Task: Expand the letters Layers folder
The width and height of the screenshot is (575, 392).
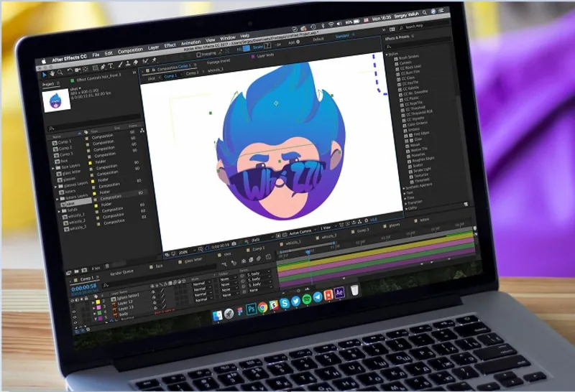Action: (57, 199)
